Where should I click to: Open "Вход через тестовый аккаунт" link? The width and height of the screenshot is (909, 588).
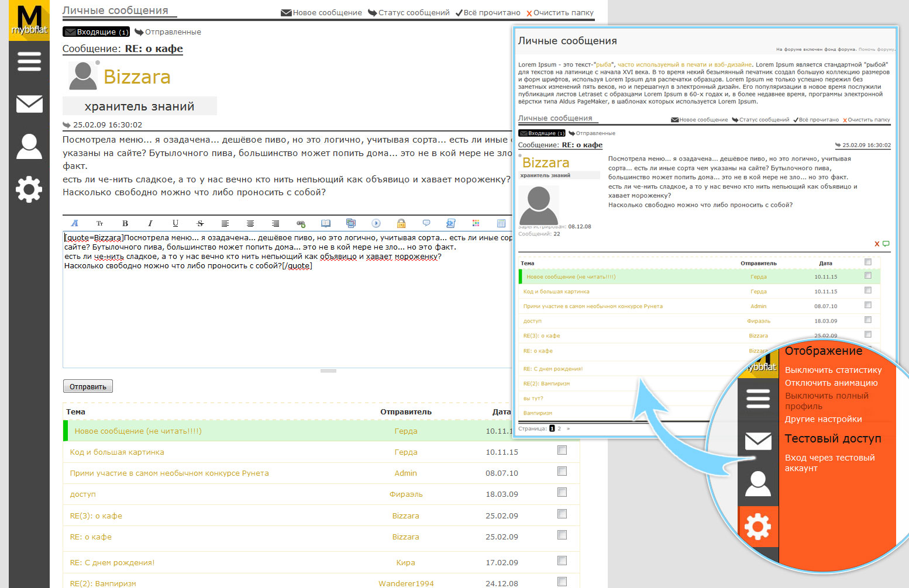[829, 462]
